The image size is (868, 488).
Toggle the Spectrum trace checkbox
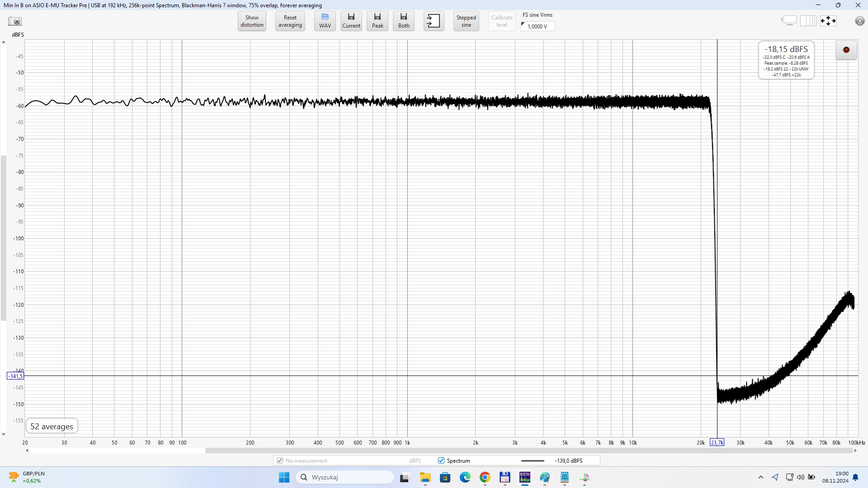pos(441,460)
